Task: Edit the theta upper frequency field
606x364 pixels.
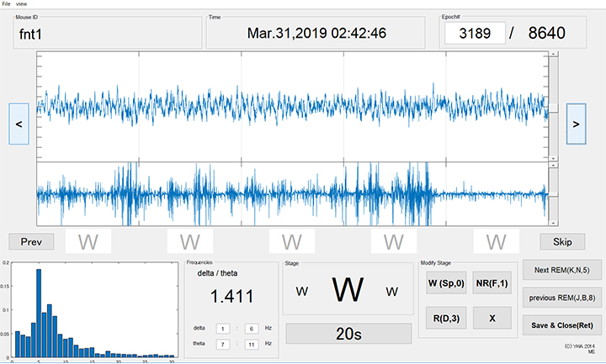Action: tap(252, 343)
